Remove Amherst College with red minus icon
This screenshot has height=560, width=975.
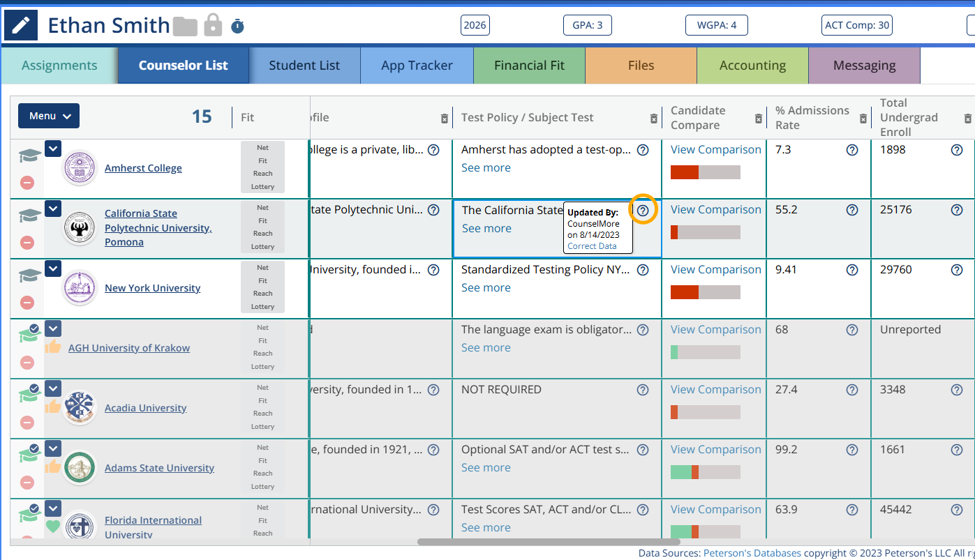27,183
